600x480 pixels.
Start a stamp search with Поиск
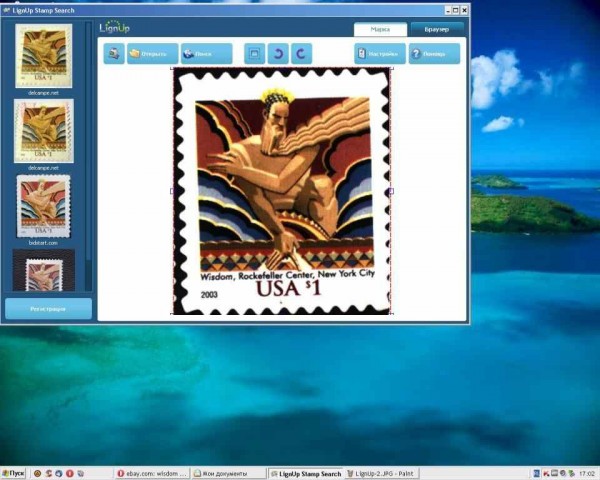click(x=206, y=54)
